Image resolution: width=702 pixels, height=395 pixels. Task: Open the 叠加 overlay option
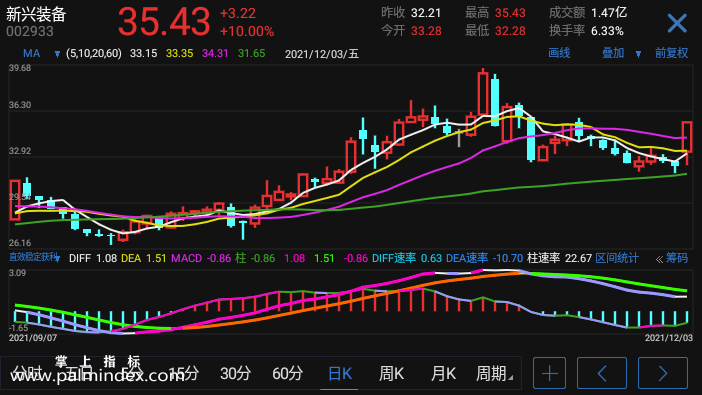[x=612, y=53]
